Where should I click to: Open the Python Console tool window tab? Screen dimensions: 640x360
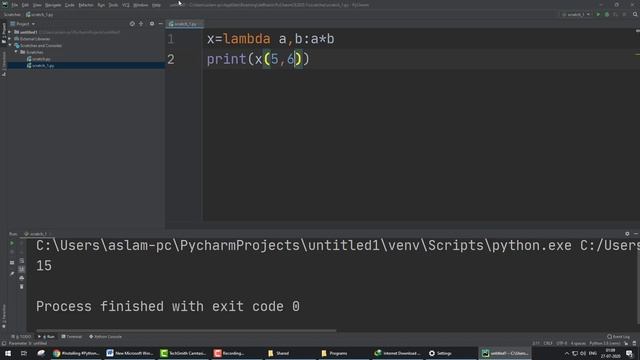106,337
